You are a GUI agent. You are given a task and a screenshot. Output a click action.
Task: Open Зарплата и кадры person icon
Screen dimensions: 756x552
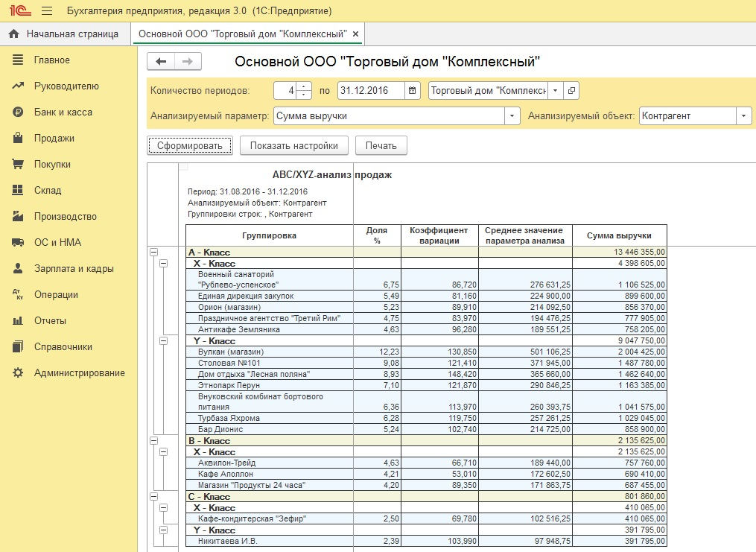click(18, 268)
